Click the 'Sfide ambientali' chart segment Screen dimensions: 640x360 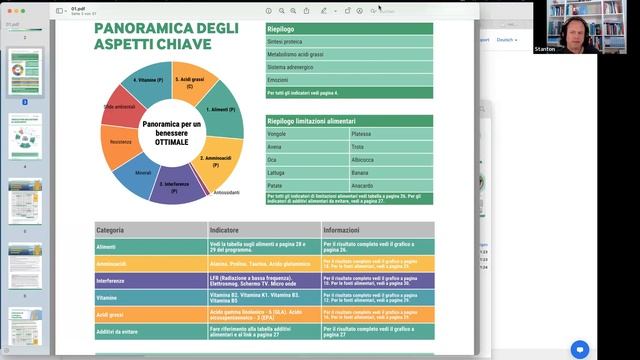click(x=120, y=107)
